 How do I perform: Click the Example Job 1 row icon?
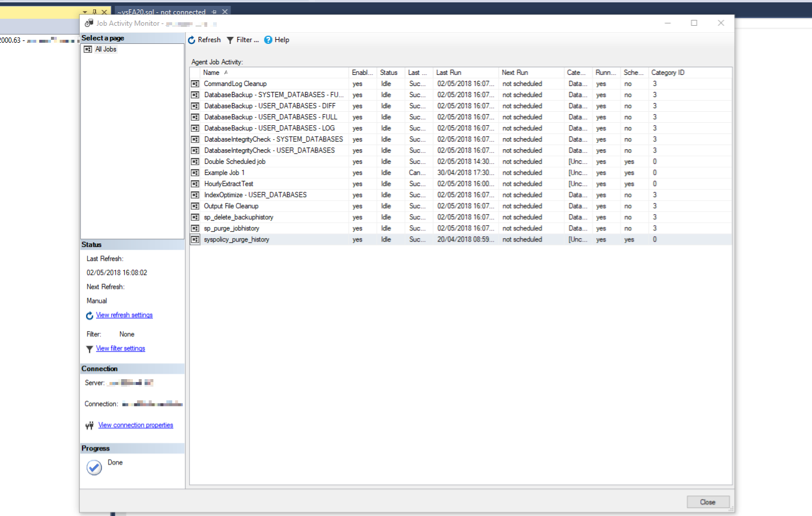point(196,173)
